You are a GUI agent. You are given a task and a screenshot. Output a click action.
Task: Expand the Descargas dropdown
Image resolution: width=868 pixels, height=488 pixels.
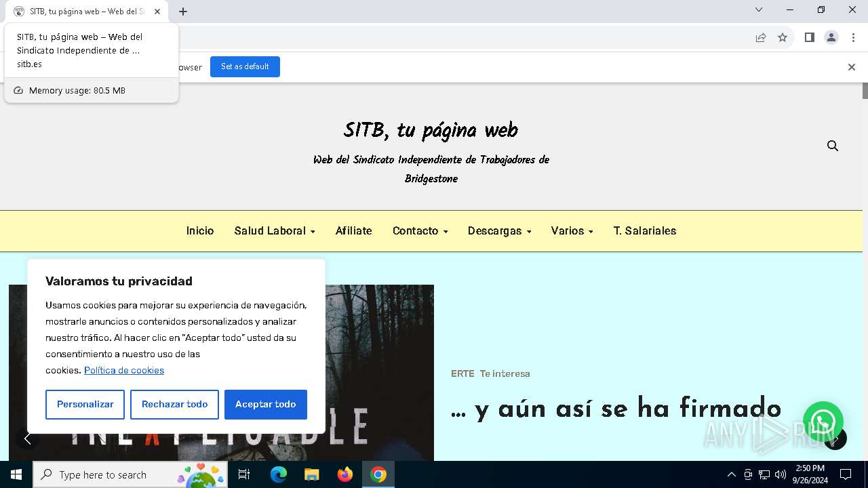[500, 231]
